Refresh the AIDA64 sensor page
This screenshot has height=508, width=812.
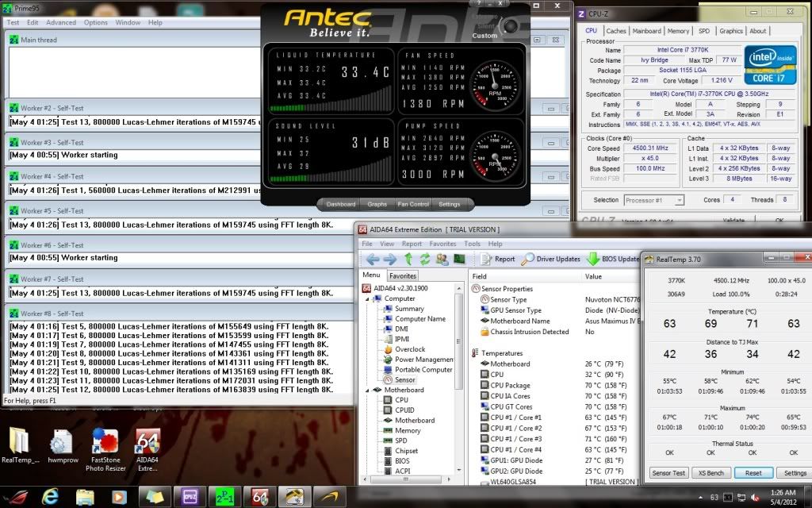425,260
